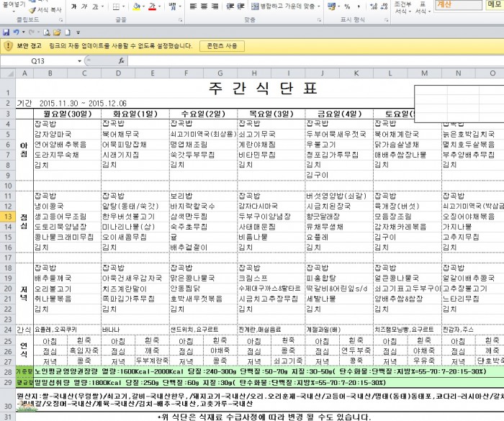Image resolution: width=504 pixels, height=421 pixels.
Task: Open Conditional Formatting (조건부 서식) menu
Action: [x=402, y=7]
